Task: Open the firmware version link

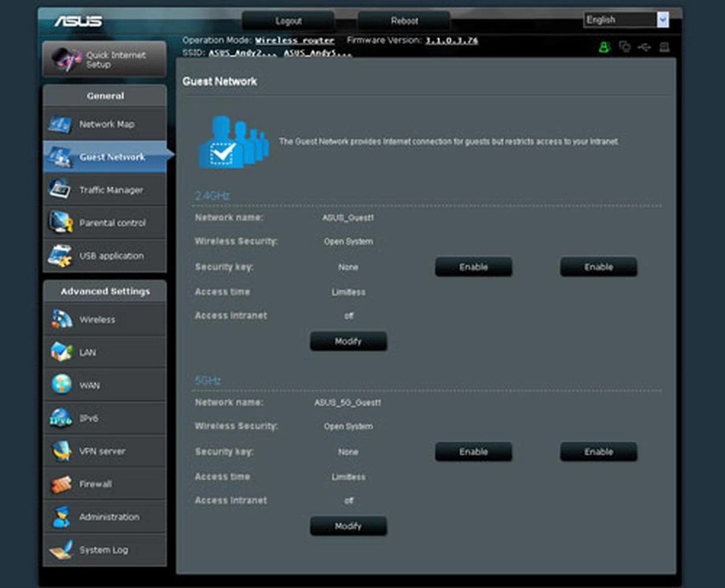Action: [451, 40]
